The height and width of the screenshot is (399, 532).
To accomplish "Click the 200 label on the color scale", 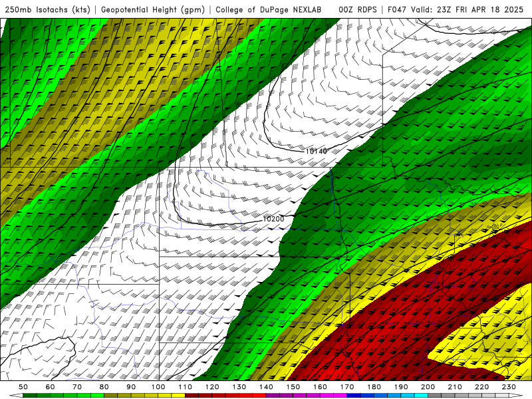I will pos(428,387).
